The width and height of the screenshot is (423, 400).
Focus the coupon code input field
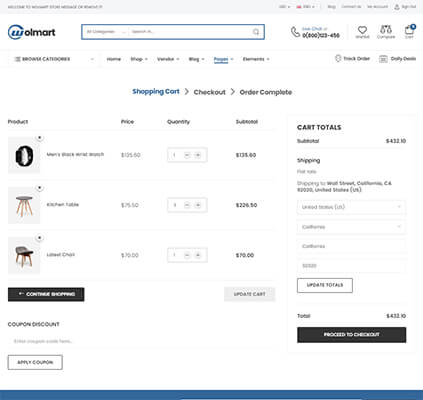(141, 341)
